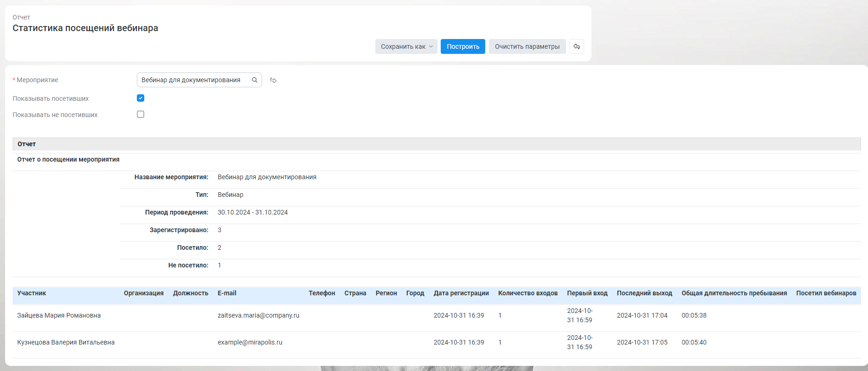Click the Последний выход column header

pos(644,293)
